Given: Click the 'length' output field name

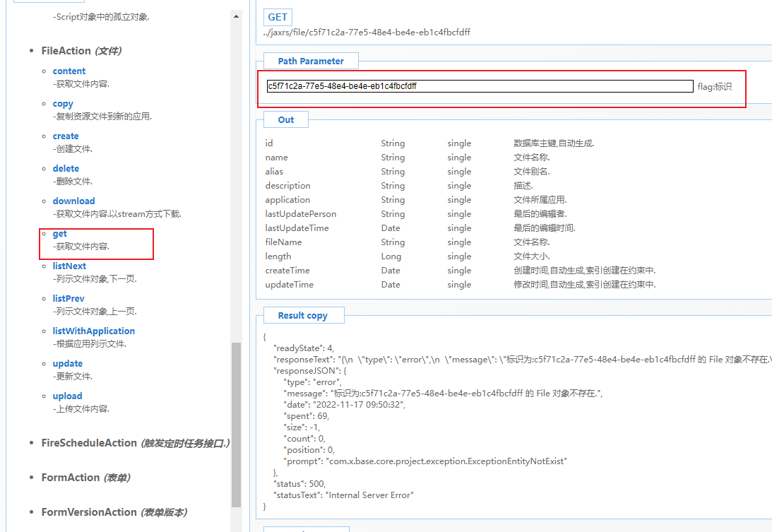Looking at the screenshot, I should click(x=278, y=256).
